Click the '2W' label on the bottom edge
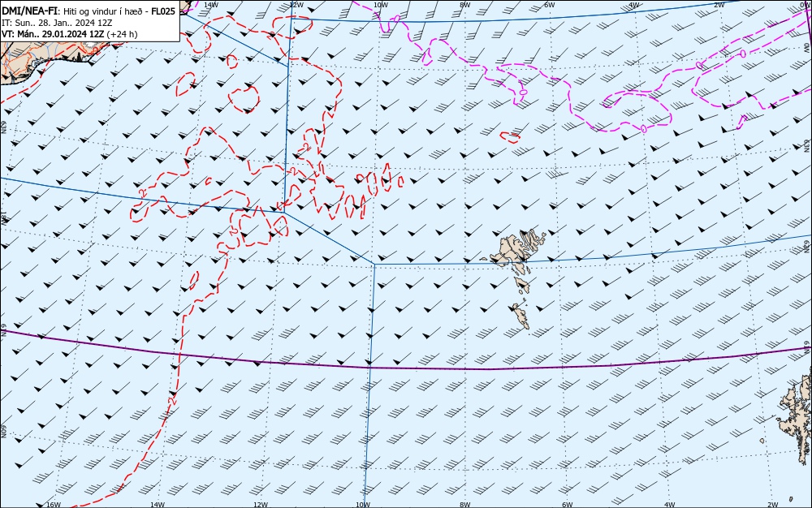The width and height of the screenshot is (812, 508). tap(773, 505)
